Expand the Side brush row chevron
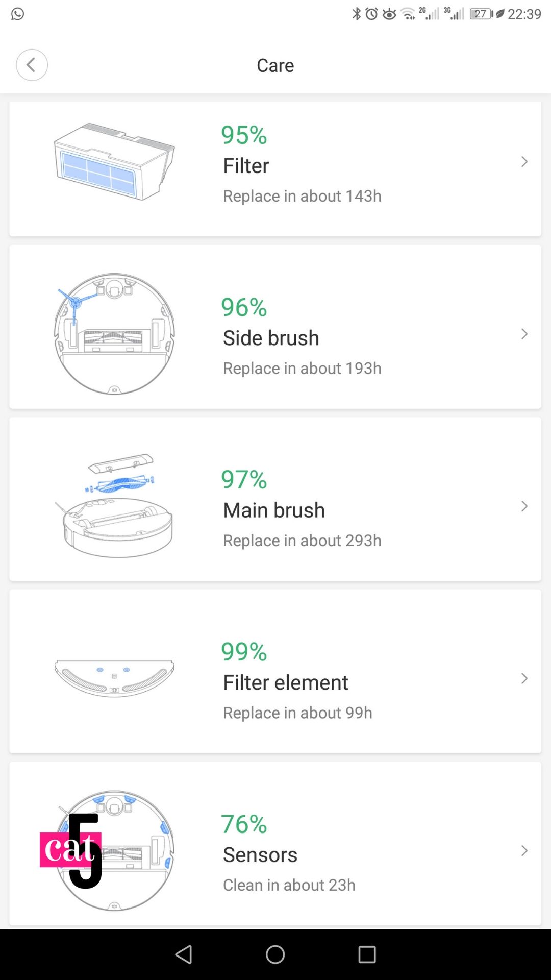 coord(524,334)
